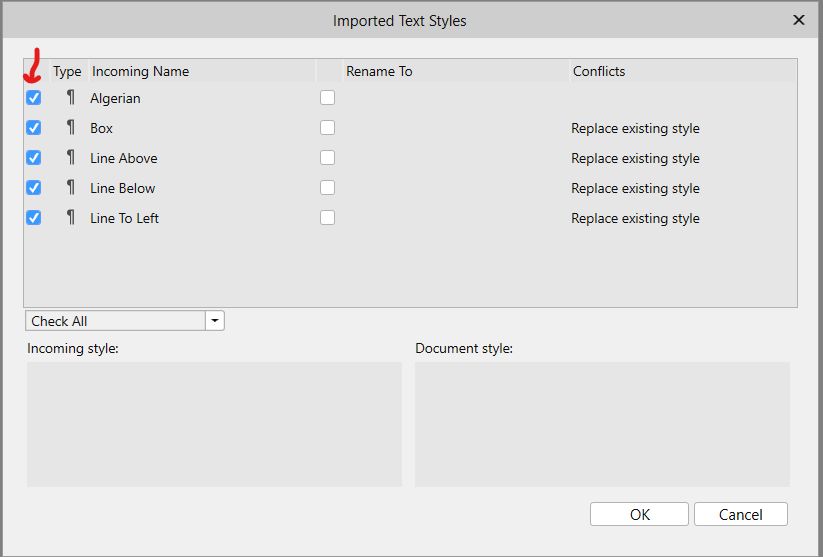
Task: Uncheck the Line Above import checkbox
Action: (34, 157)
